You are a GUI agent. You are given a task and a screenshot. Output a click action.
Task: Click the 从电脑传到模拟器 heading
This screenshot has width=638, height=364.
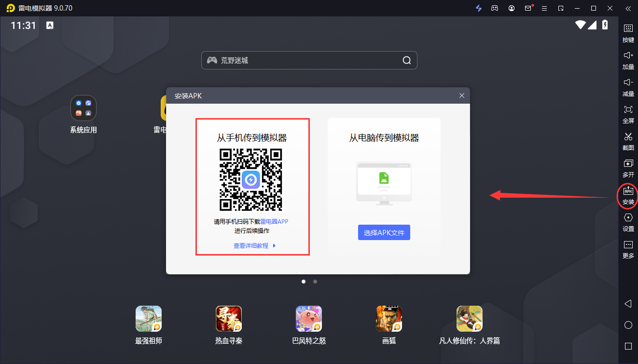click(x=384, y=138)
